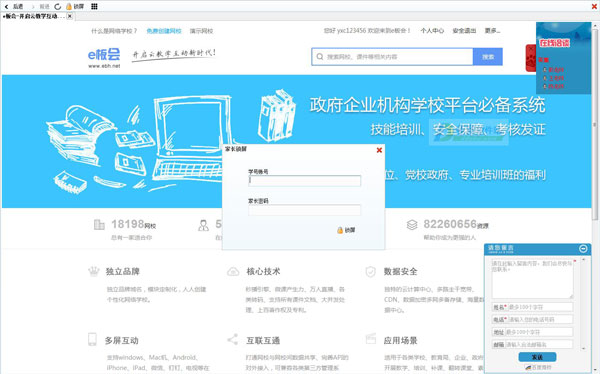The height and width of the screenshot is (374, 600).
Task: Click the share icon next to 互联互通
Action: [233, 340]
